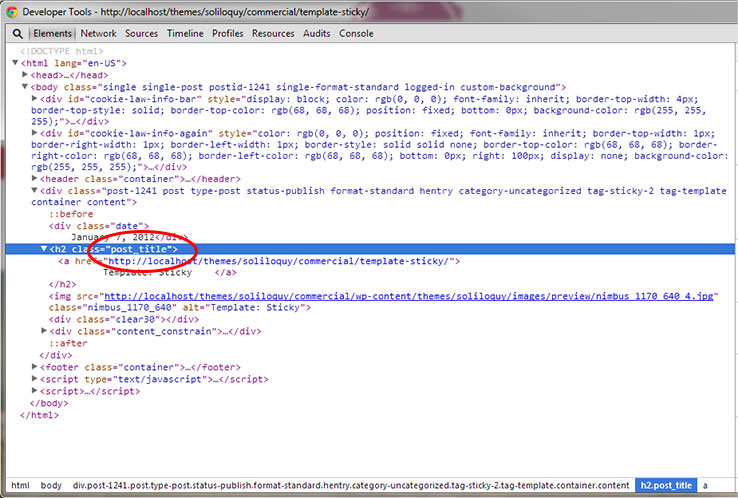Select the ::after pseudo-element line
This screenshot has height=498, width=738.
click(x=68, y=343)
